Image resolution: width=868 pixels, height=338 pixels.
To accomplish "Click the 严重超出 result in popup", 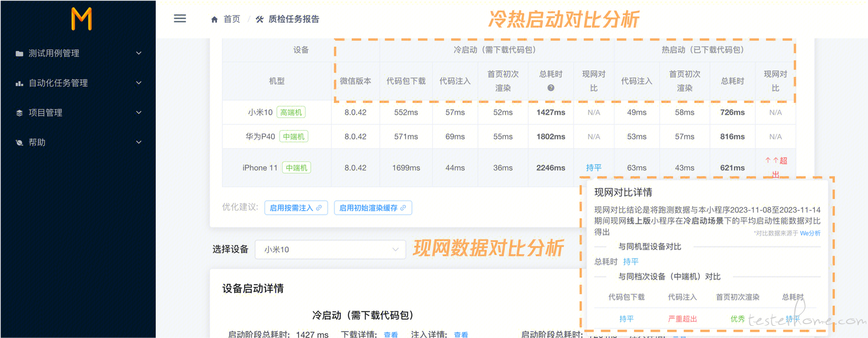I will (682, 319).
